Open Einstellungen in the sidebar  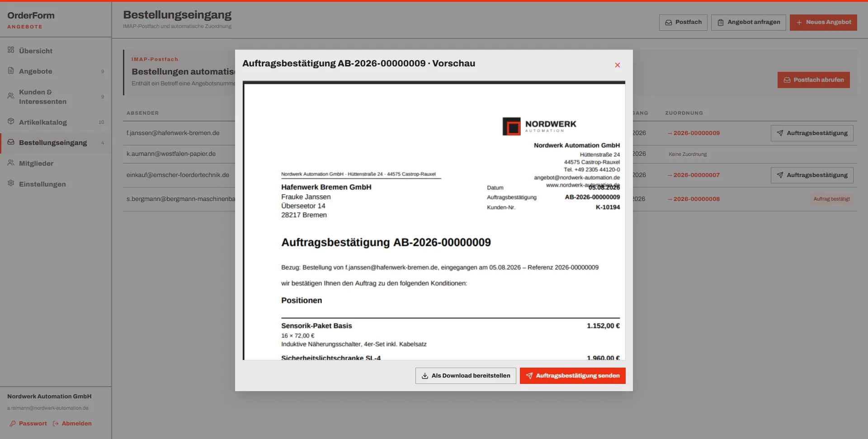coord(56,184)
